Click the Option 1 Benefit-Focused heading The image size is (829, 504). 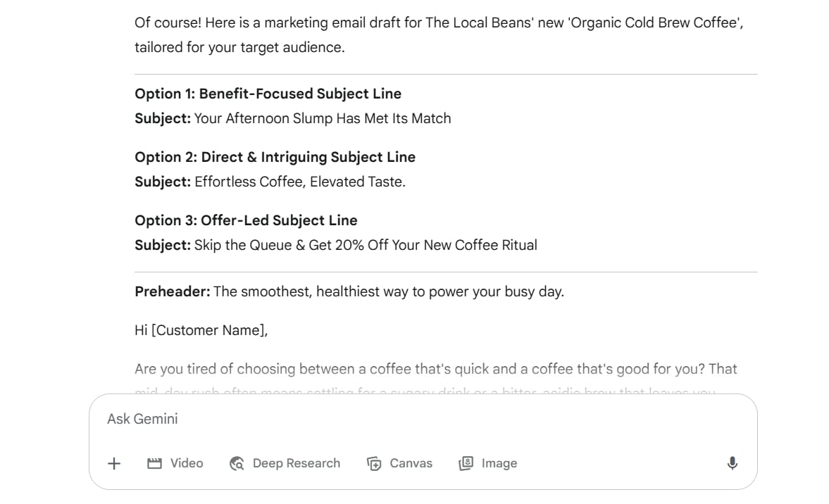268,94
